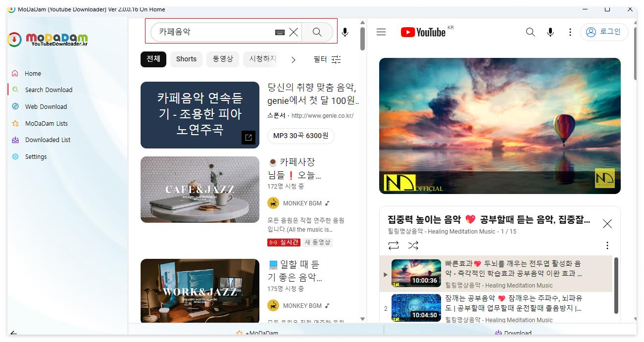Viewport: 644px width, 342px height.
Task: Click the Settings gear icon
Action: tap(15, 156)
